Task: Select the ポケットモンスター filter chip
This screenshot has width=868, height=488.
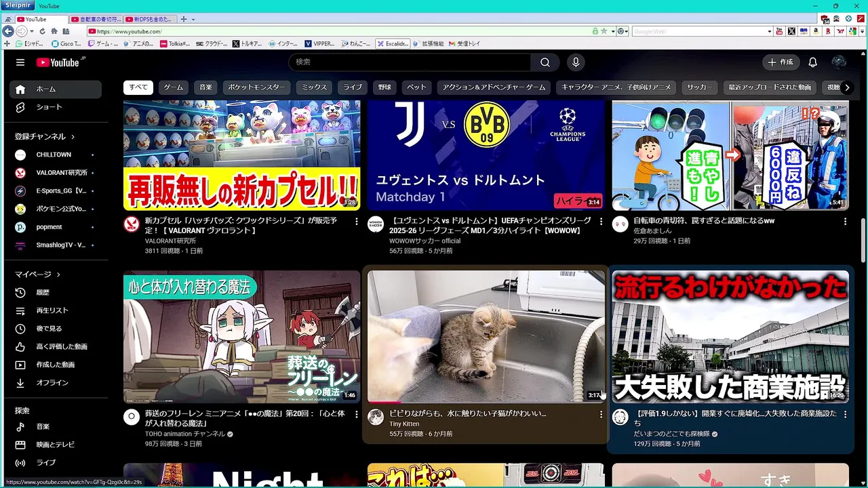Action: tap(256, 87)
